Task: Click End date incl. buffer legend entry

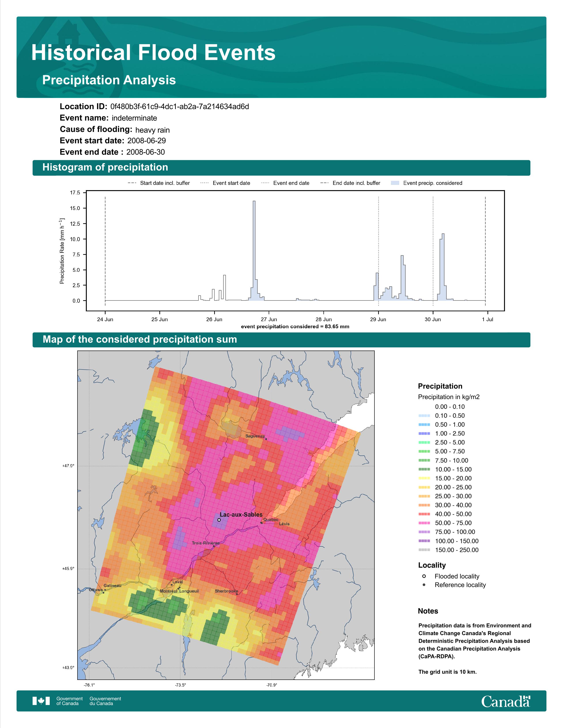Action: click(x=350, y=183)
